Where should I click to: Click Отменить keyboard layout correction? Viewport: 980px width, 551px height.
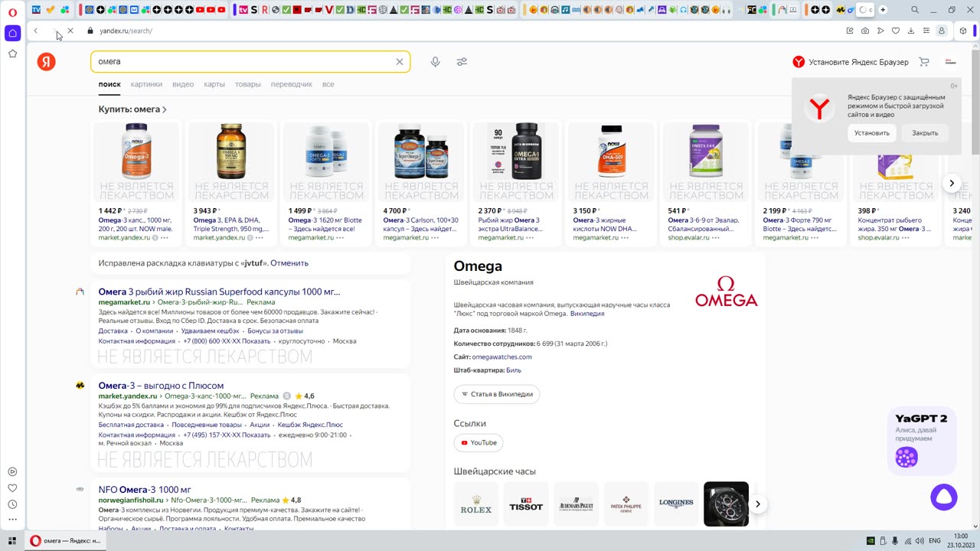289,263
